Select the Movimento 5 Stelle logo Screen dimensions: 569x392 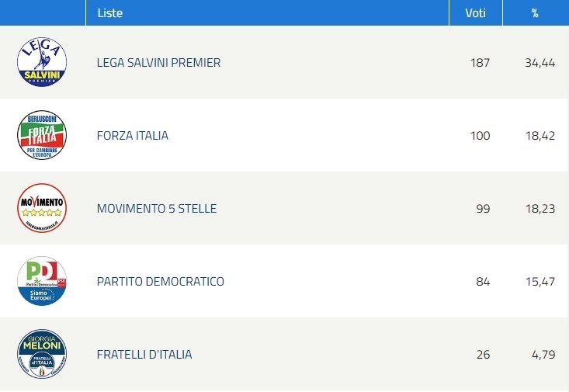pos(42,208)
